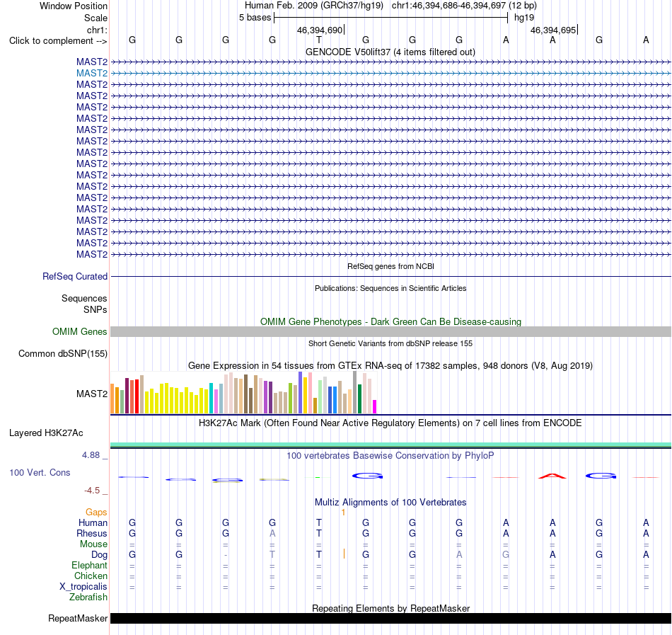Image resolution: width=672 pixels, height=635 pixels.
Task: Open the 100 Vert. Cons track label
Action: (x=40, y=472)
